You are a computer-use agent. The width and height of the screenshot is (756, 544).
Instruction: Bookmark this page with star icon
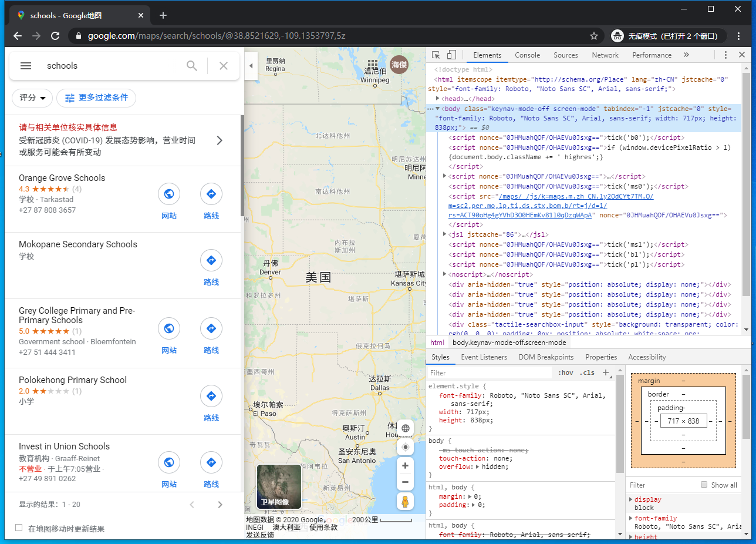pyautogui.click(x=594, y=36)
